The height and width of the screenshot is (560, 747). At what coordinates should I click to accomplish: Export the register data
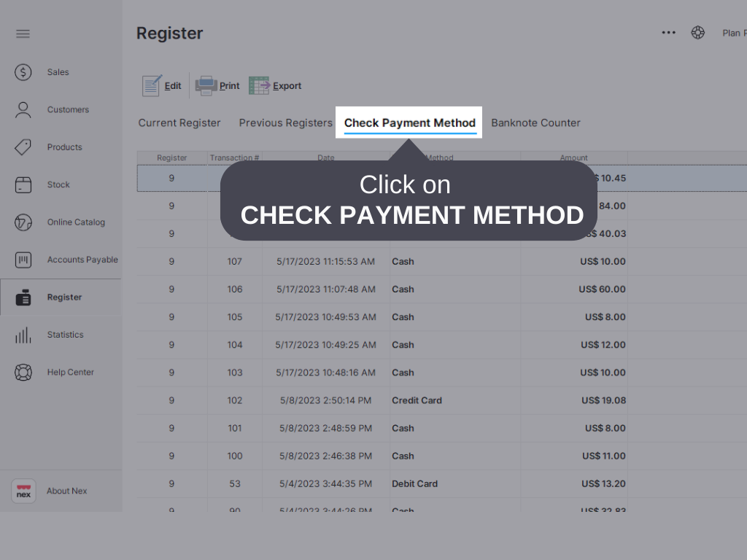pos(275,85)
